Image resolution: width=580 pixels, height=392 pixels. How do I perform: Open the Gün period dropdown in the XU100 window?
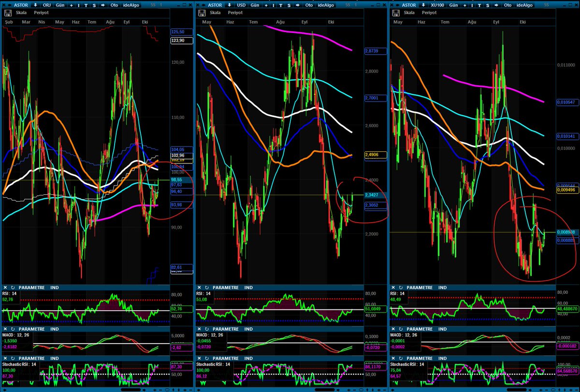coord(453,5)
